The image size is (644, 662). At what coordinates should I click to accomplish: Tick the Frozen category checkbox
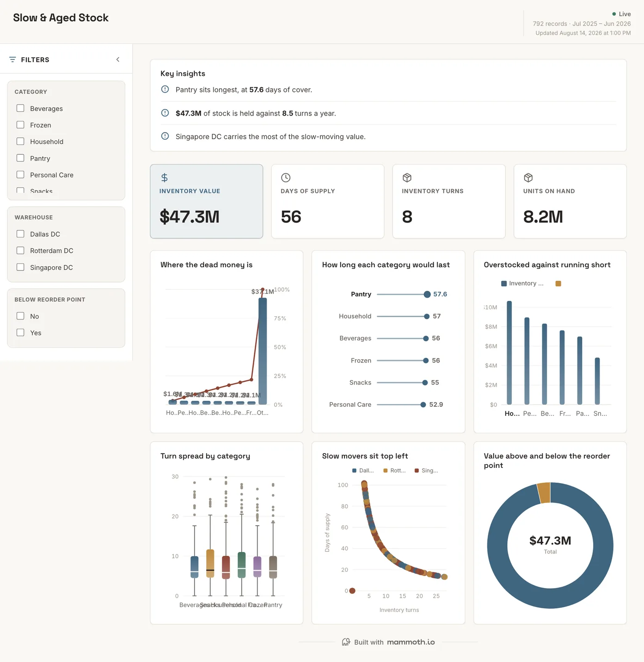[20, 125]
